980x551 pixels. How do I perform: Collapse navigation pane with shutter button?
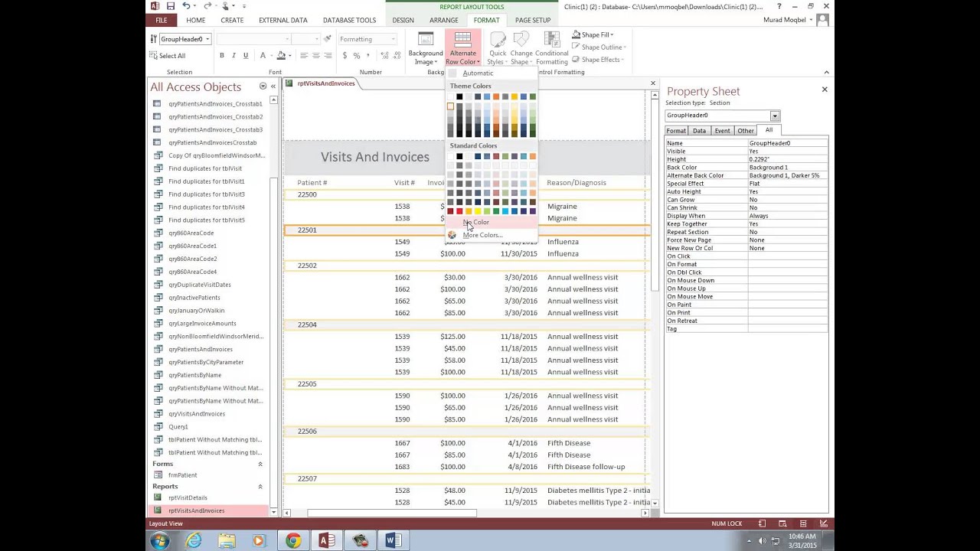click(x=273, y=86)
